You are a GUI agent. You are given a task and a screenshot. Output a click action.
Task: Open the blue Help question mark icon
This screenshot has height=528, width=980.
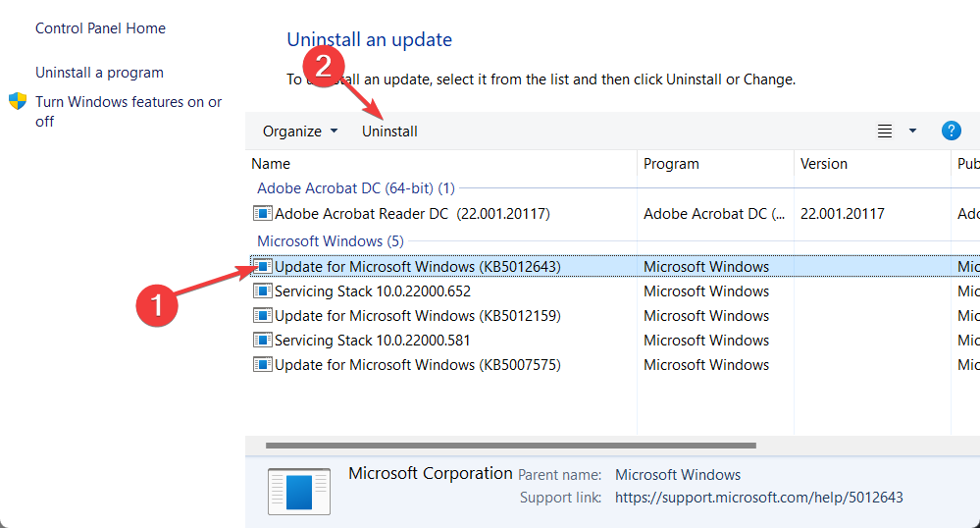(x=951, y=131)
